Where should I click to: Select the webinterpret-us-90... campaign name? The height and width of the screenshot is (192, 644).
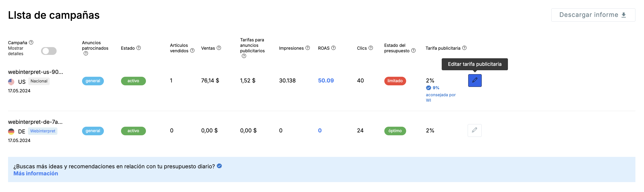tap(36, 72)
